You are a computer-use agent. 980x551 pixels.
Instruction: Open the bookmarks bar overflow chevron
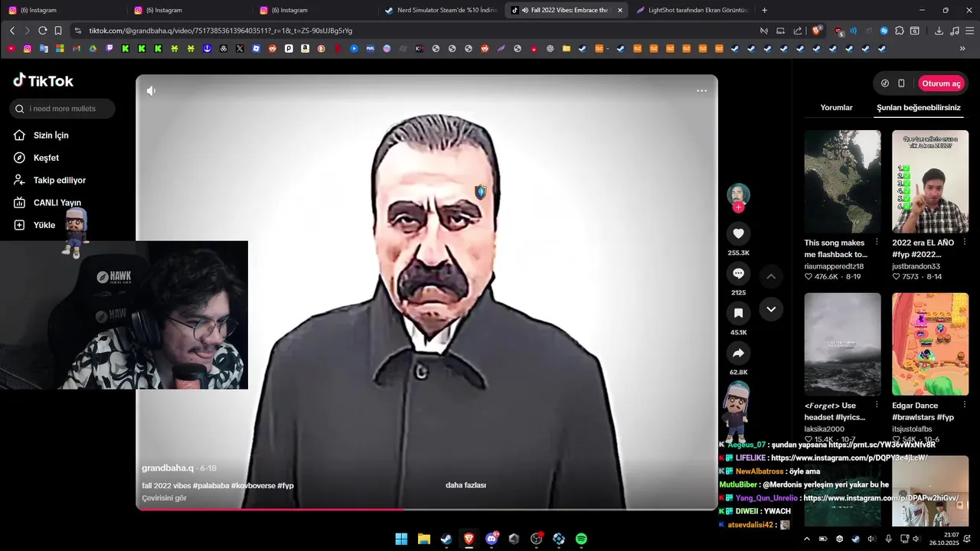coord(962,48)
